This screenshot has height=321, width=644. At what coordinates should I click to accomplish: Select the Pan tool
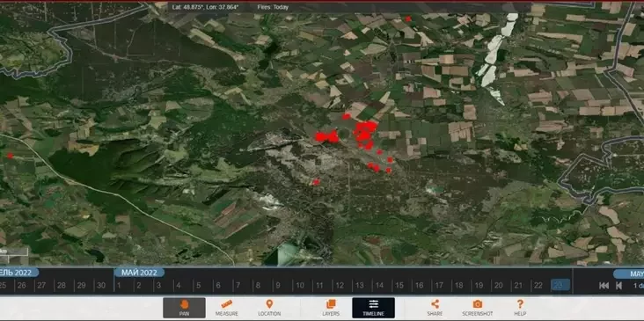(x=184, y=308)
